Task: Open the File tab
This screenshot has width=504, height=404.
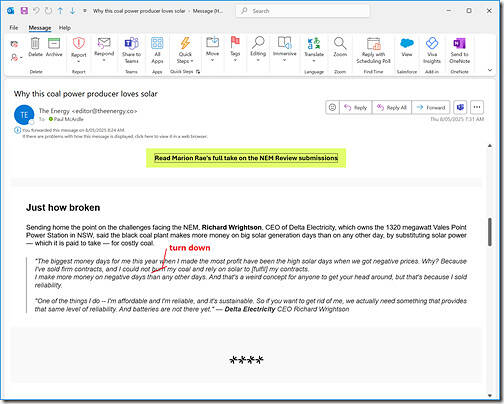Action: (x=14, y=28)
